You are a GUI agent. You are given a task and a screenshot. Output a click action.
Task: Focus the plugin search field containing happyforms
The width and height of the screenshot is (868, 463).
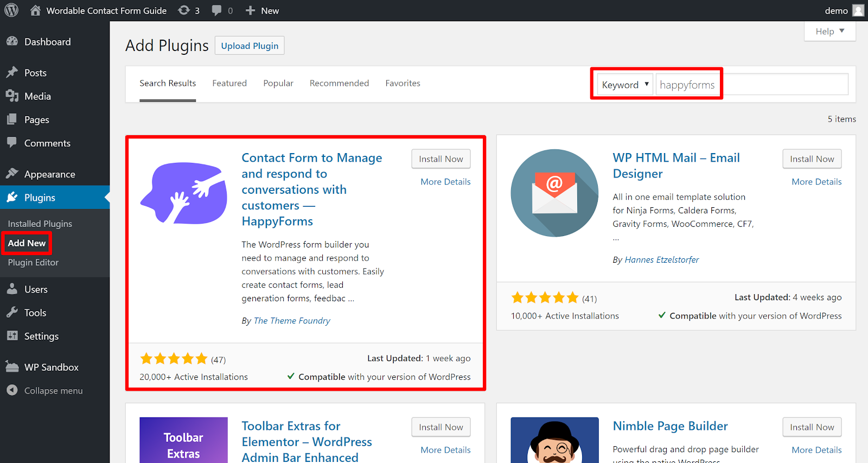752,85
